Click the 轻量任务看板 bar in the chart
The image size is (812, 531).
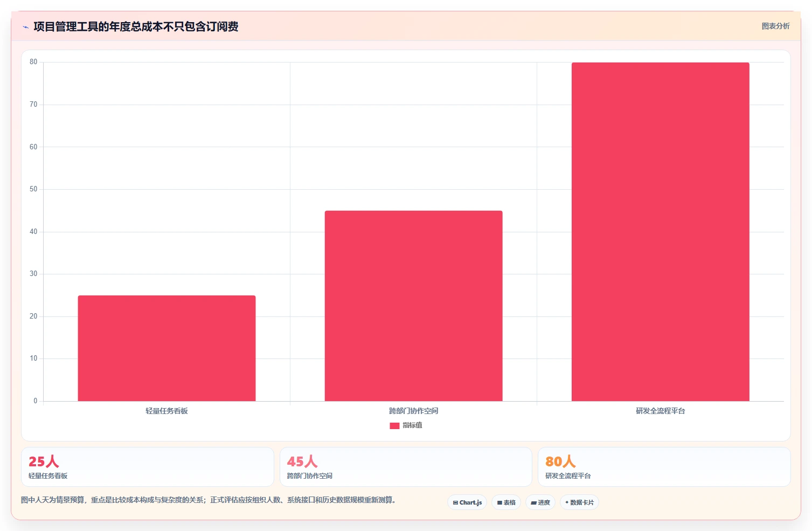pyautogui.click(x=166, y=348)
